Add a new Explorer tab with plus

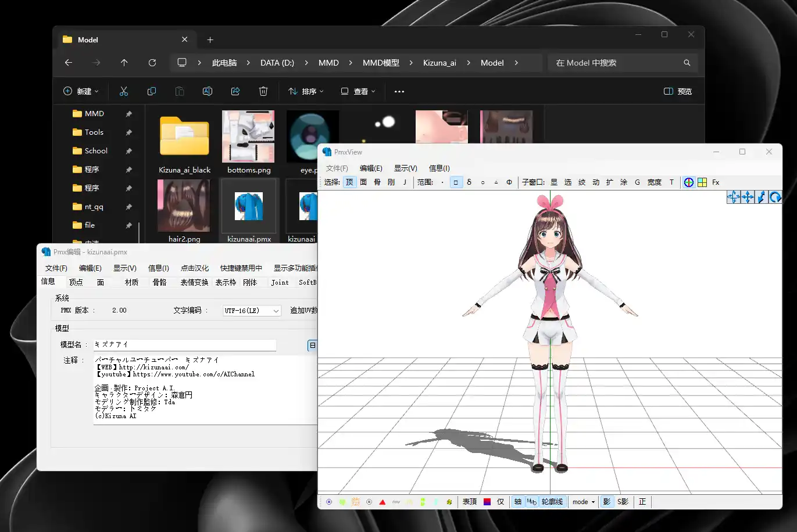[x=210, y=40]
